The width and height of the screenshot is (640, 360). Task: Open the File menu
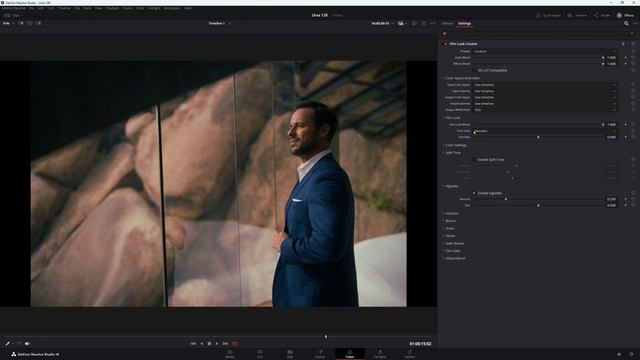coord(31,8)
